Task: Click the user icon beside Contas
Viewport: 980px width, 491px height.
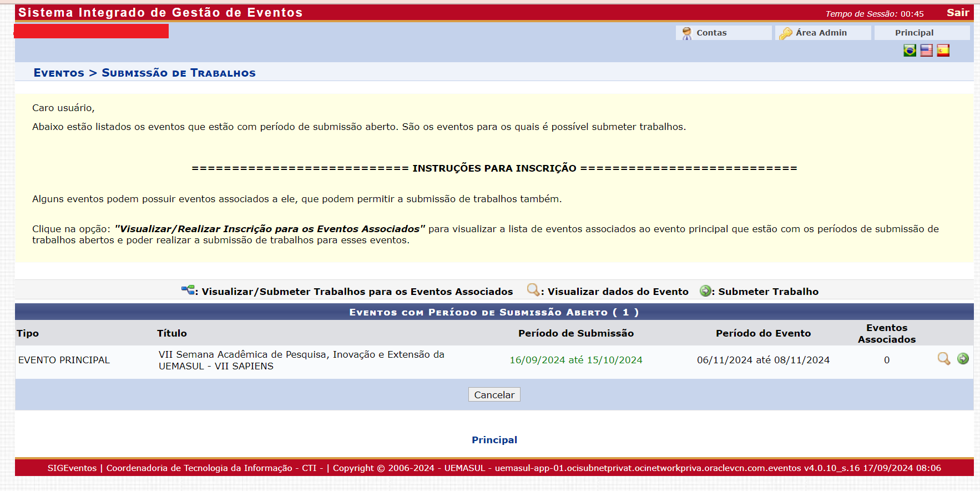Action: [686, 33]
